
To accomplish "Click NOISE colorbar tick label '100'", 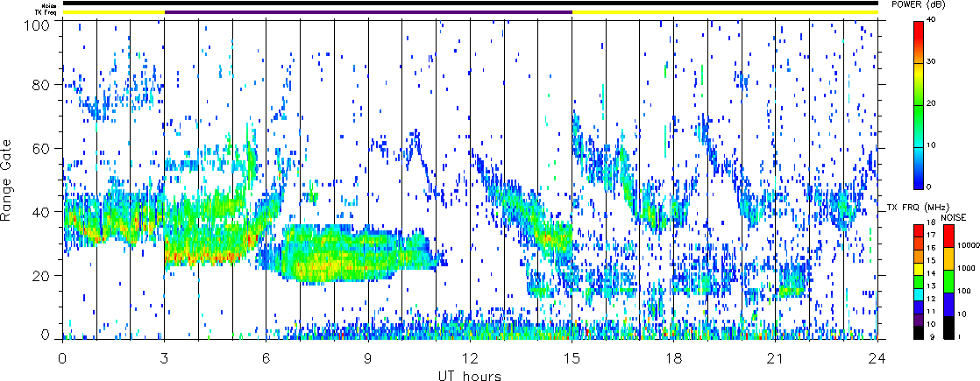I will pyautogui.click(x=963, y=291).
